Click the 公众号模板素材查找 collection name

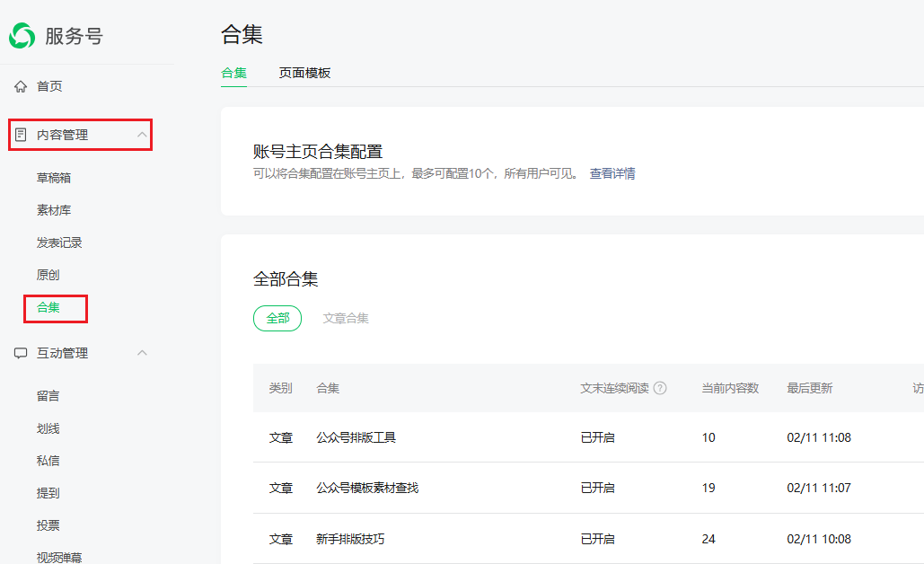click(367, 489)
